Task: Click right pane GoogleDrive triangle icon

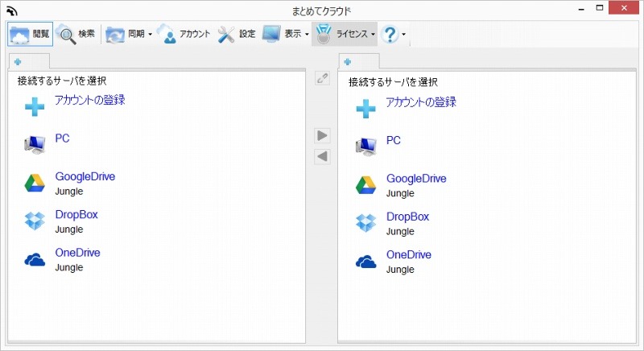Action: click(x=365, y=185)
